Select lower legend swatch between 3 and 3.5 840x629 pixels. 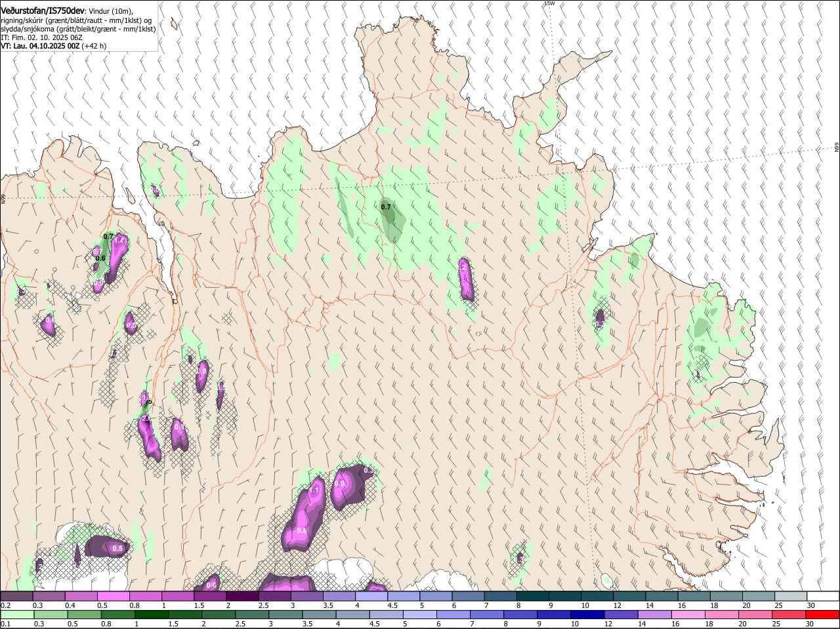coord(287,615)
